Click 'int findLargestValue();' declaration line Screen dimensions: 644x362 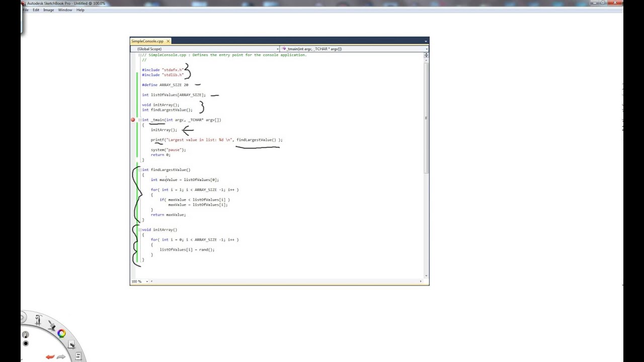point(167,110)
